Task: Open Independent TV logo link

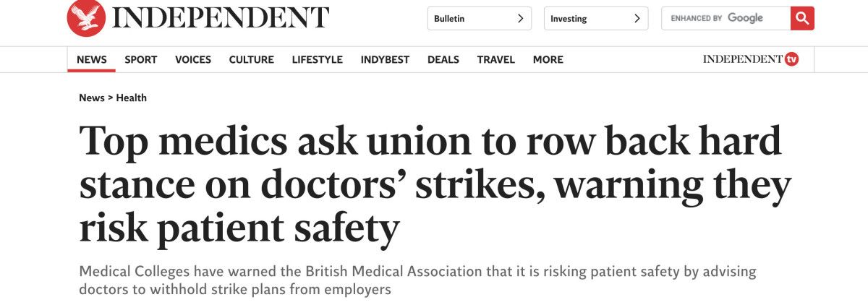Action: [x=750, y=59]
